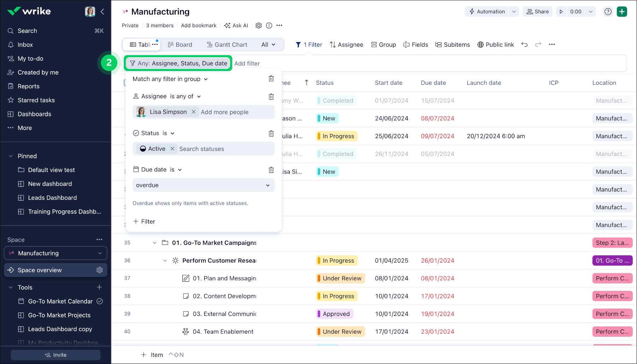Viewport: 637px width, 364px height.
Task: Toggle the Go-To Market Calendar checkmark
Action: coord(100,301)
